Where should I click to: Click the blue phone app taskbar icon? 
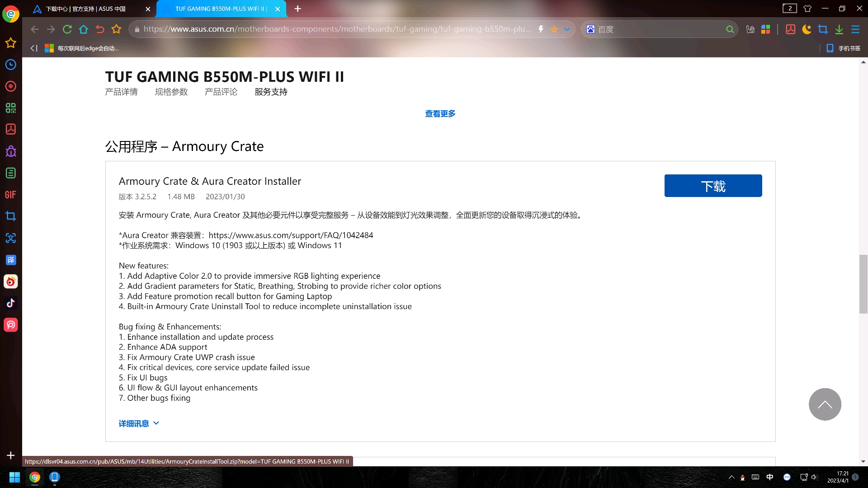coord(54,477)
